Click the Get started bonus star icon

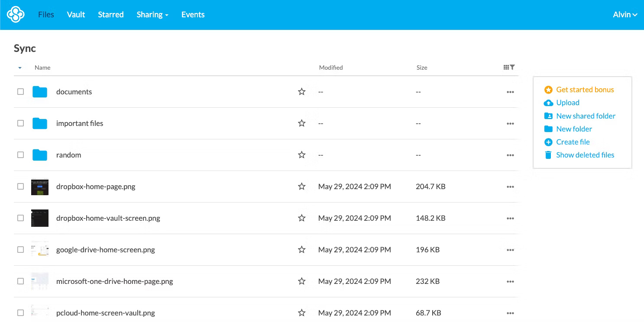coord(548,90)
